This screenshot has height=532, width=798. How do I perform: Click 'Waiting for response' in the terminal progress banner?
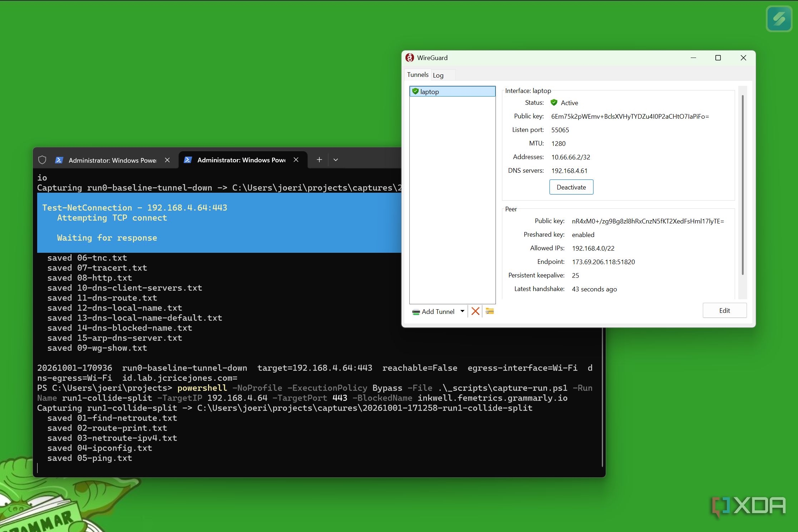click(x=107, y=238)
